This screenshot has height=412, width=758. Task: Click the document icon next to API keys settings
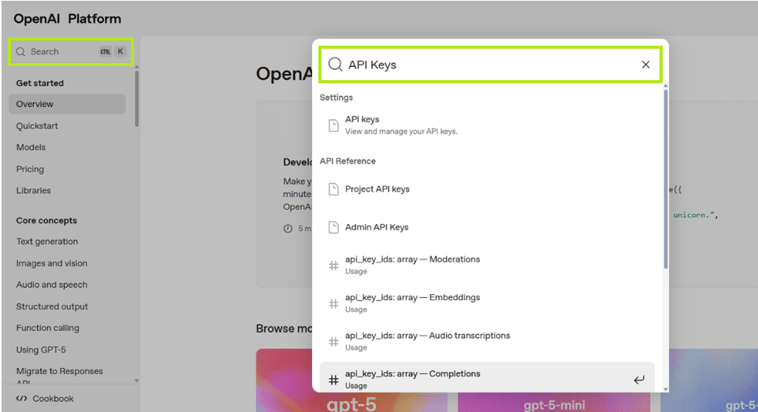(x=334, y=125)
